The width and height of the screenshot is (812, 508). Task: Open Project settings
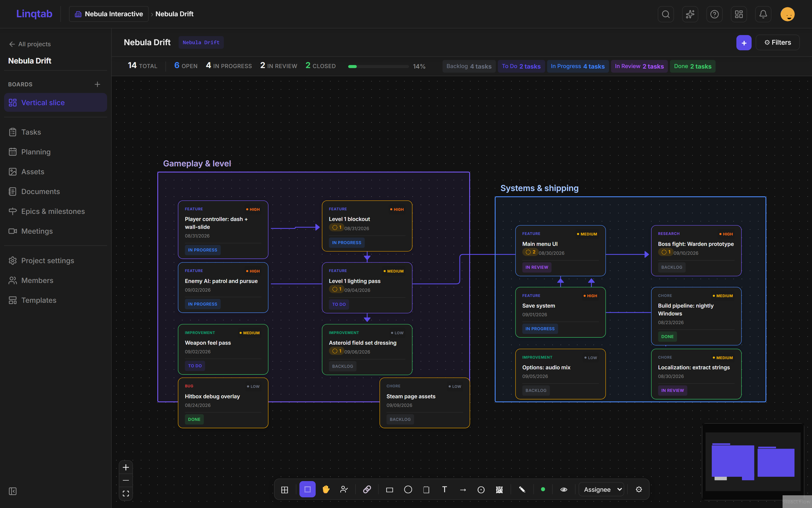click(55, 261)
